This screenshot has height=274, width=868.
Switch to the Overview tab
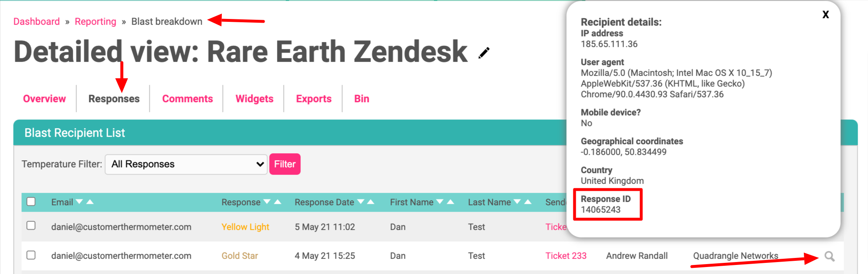coord(44,99)
